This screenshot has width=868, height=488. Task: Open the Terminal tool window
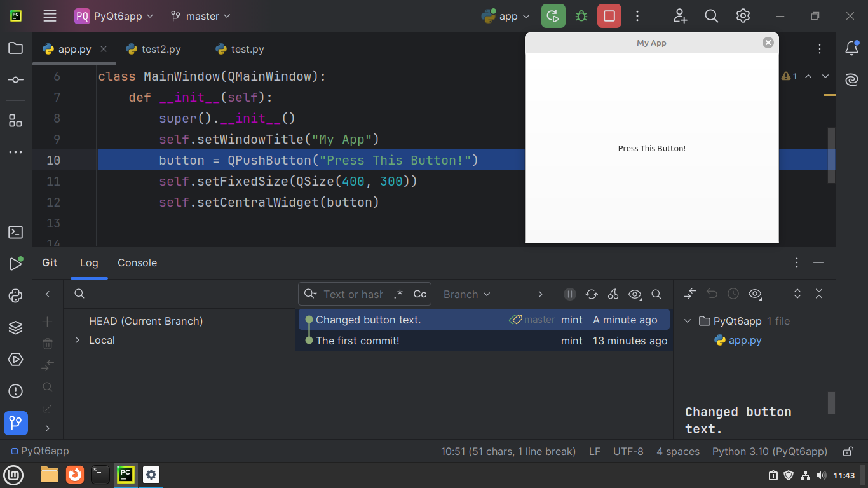pyautogui.click(x=16, y=233)
